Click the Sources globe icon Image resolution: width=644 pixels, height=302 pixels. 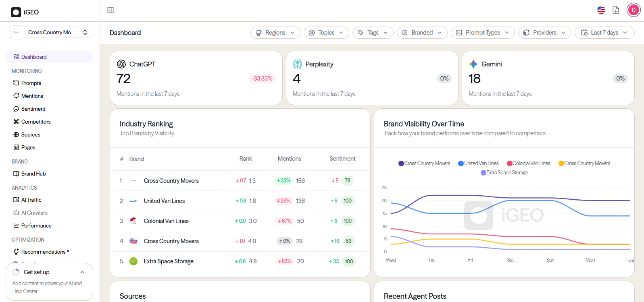click(x=16, y=134)
